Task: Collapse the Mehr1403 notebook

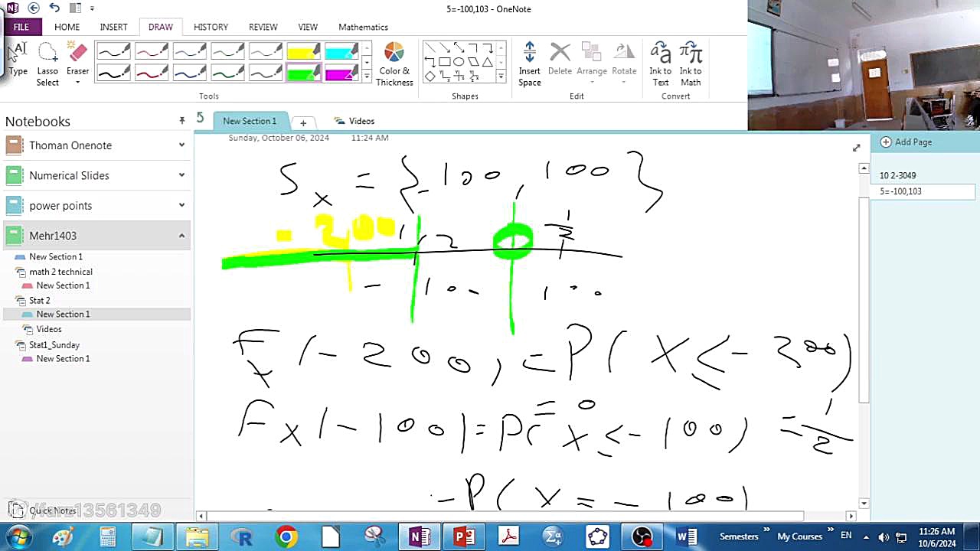Action: pyautogui.click(x=181, y=236)
